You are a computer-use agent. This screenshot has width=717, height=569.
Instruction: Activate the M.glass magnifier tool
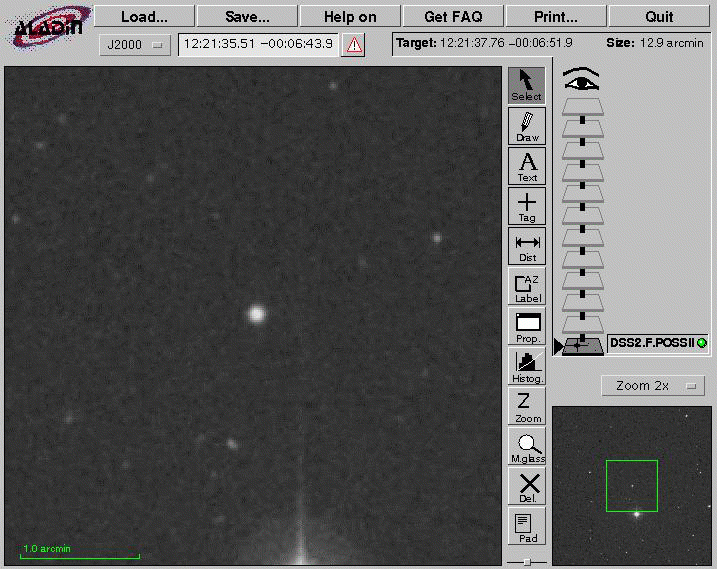526,446
